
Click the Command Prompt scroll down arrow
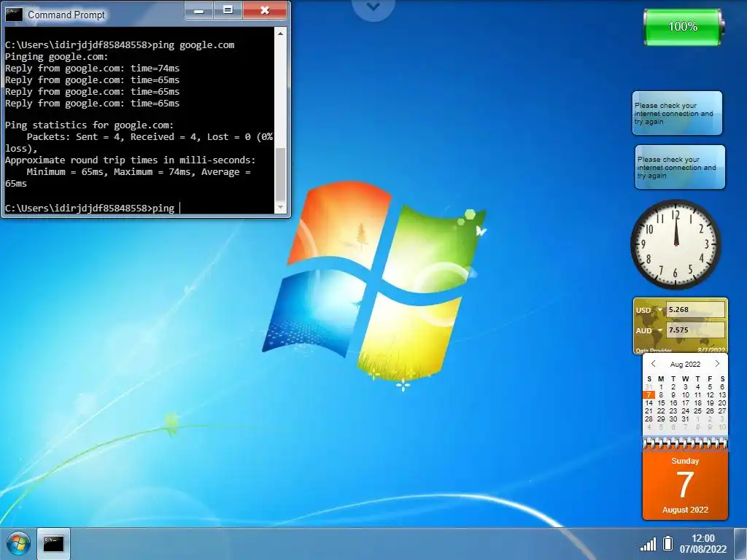280,207
